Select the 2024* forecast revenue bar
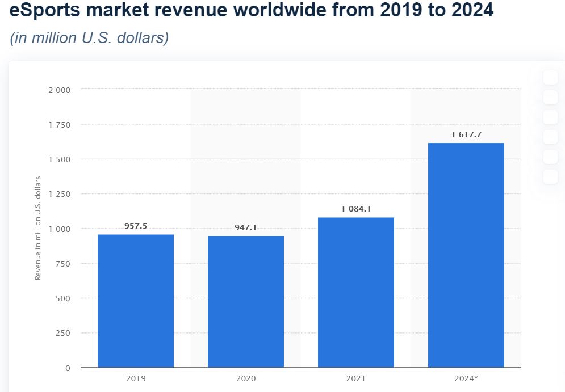The height and width of the screenshot is (392, 565). coord(466,255)
